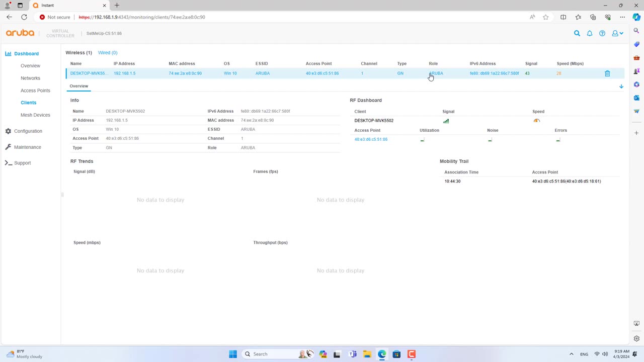Viewport: 644px width, 362px height.
Task: Click the Support terminal icon
Action: coord(8,163)
